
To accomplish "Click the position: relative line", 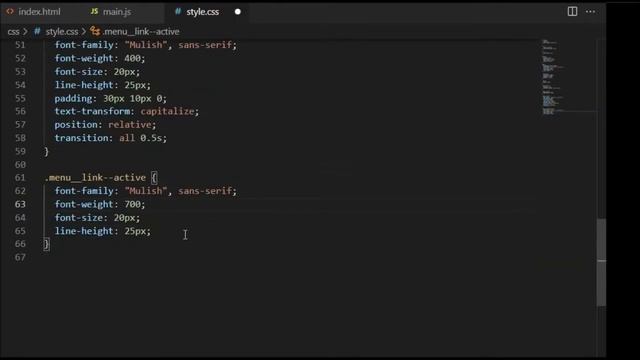I will 105,124.
